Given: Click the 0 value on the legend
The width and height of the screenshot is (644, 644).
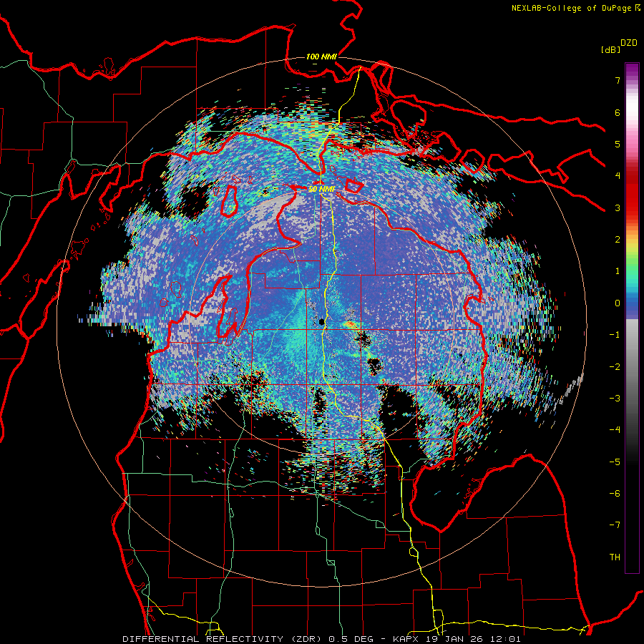Looking at the screenshot, I should [x=618, y=303].
